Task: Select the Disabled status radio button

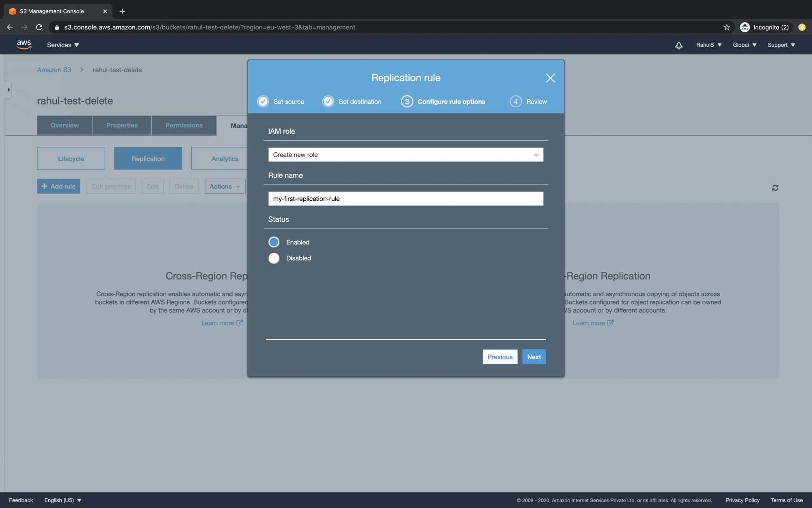Action: pos(274,258)
